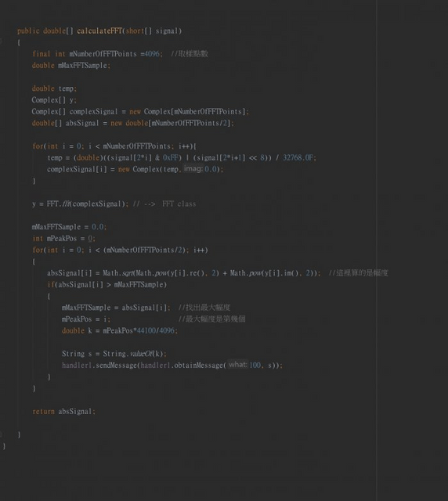Click the comment "//找出最大幅度"
Viewport: 448px width, 501px height.
(x=204, y=308)
